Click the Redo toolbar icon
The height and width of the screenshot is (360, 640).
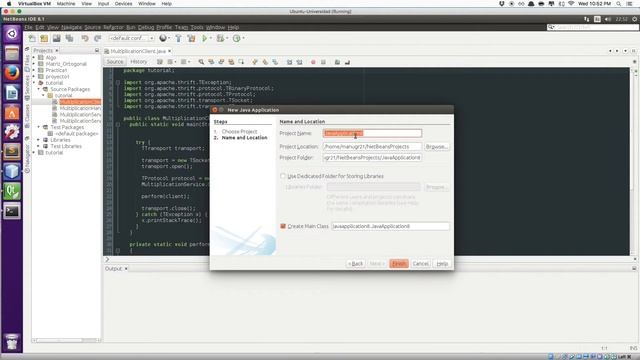point(97,38)
